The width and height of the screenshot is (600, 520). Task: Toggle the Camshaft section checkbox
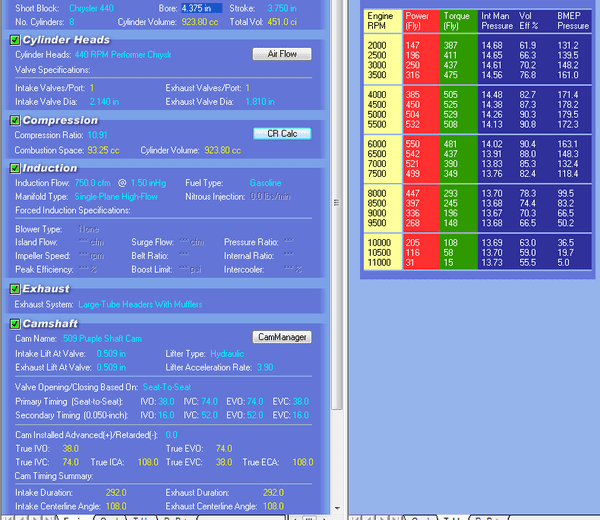(x=15, y=324)
